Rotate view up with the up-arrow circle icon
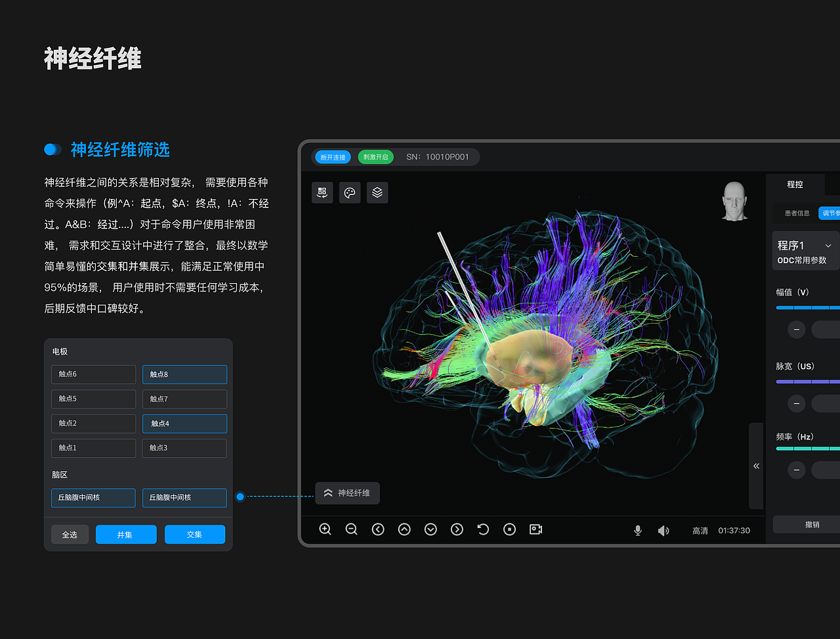 pyautogui.click(x=404, y=529)
